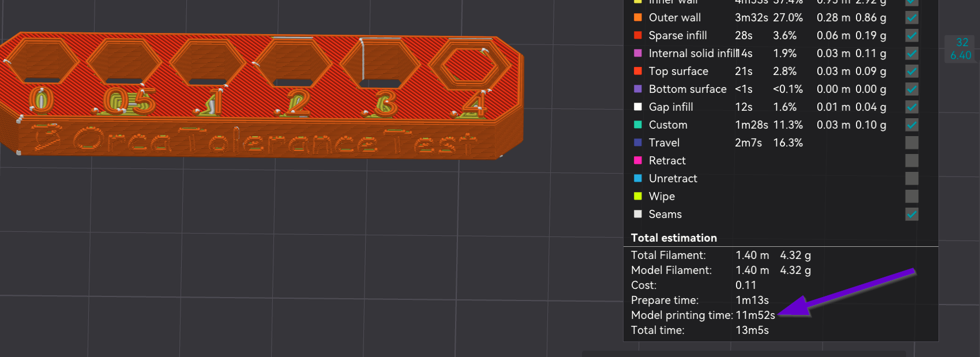
Task: Enable Travel moves visibility checkbox
Action: (912, 143)
